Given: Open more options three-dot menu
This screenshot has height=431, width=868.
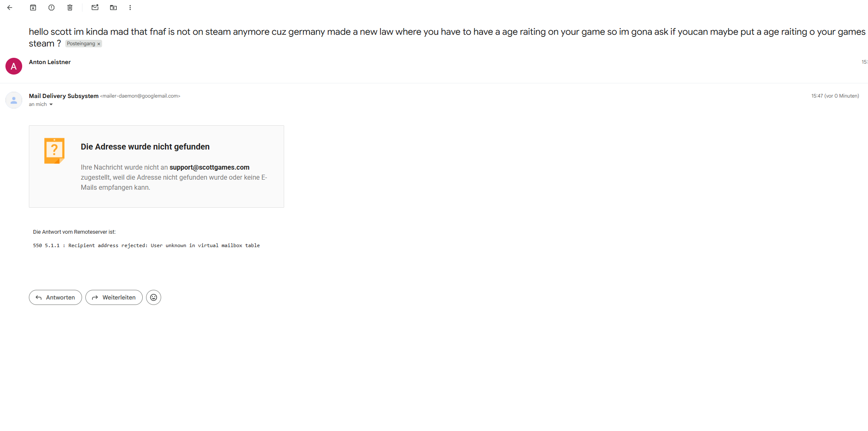Looking at the screenshot, I should [x=130, y=8].
